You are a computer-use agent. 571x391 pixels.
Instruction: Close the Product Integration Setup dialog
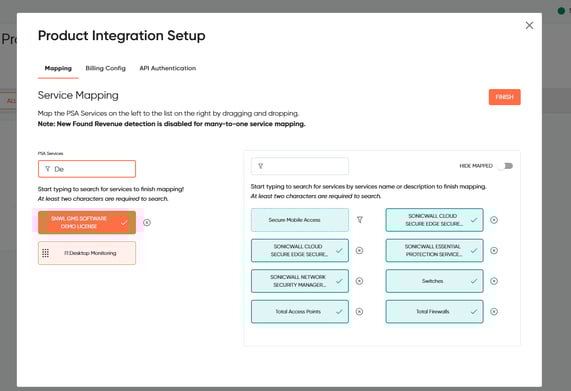click(x=529, y=25)
